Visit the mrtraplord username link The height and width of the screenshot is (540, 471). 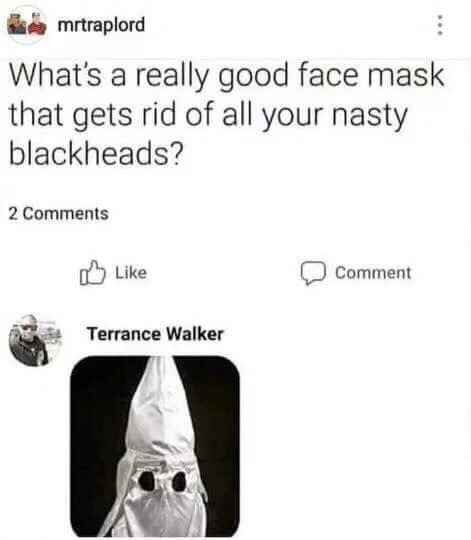point(101,25)
